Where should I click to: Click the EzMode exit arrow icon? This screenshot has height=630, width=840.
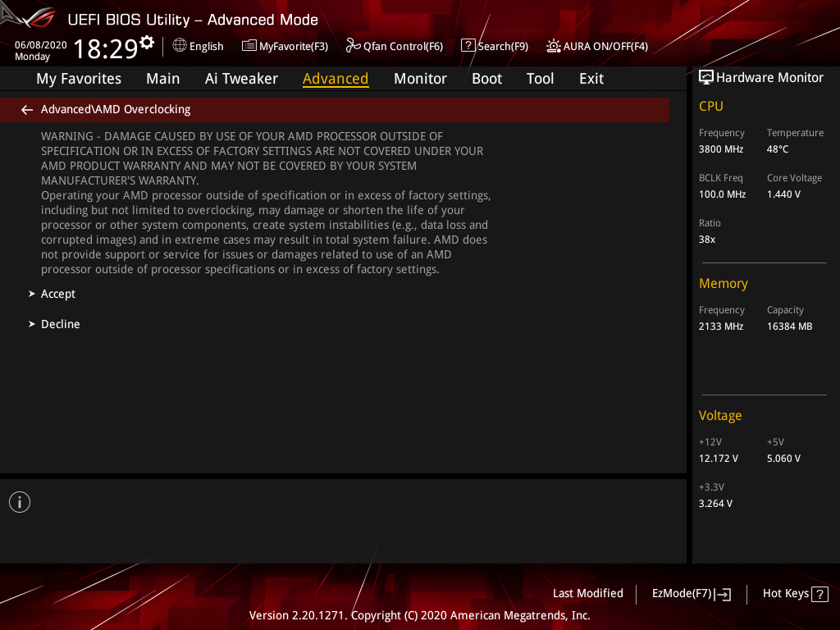click(x=723, y=594)
